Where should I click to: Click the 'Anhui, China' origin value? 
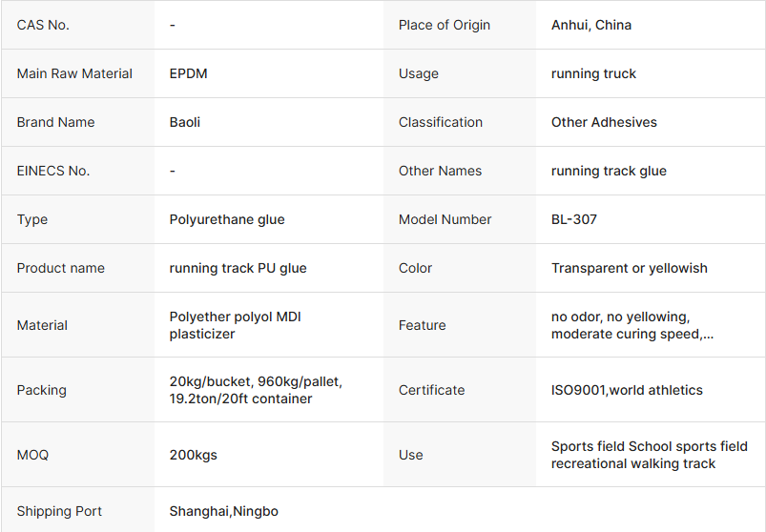(x=591, y=25)
